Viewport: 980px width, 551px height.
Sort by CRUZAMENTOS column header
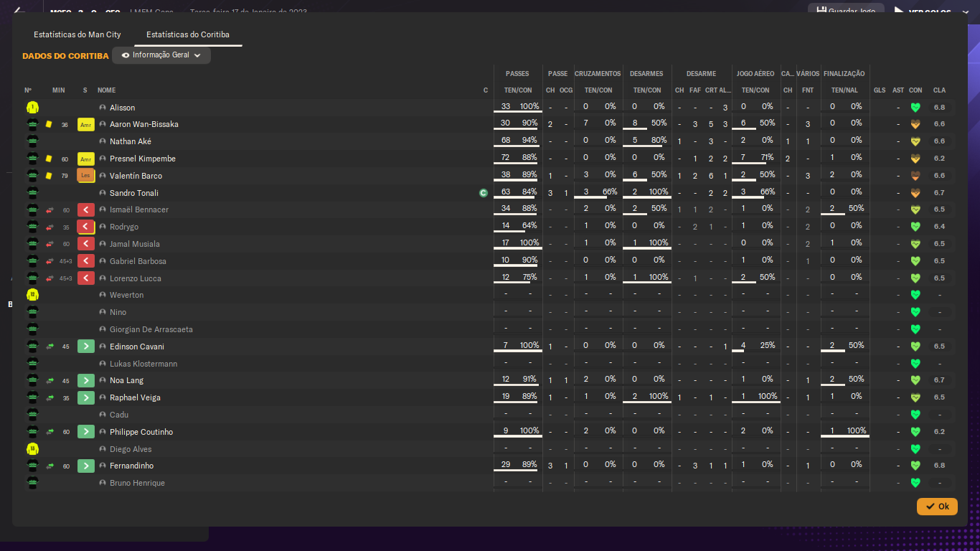coord(598,73)
